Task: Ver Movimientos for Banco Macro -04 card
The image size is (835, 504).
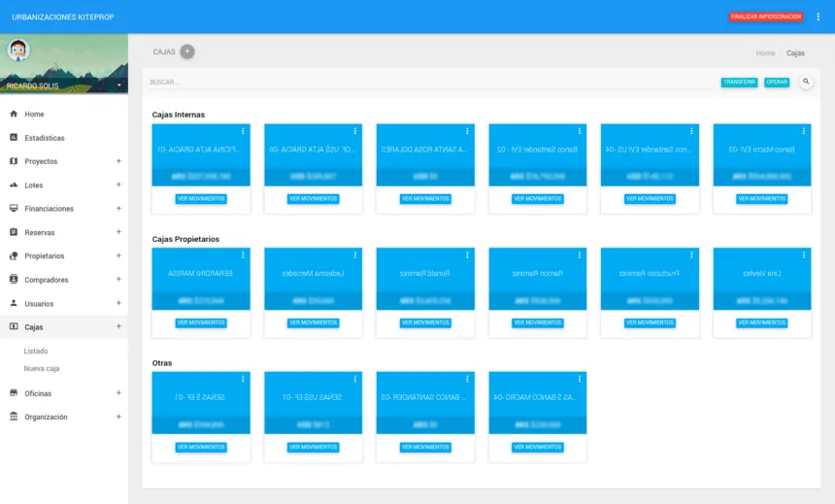Action: 537,447
